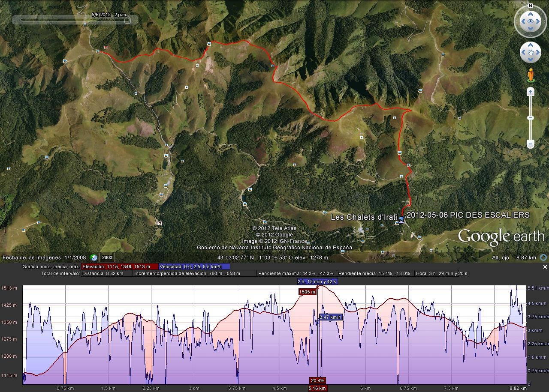549x392 pixels.
Task: Open historical imagery clock icon
Action: tap(94, 257)
